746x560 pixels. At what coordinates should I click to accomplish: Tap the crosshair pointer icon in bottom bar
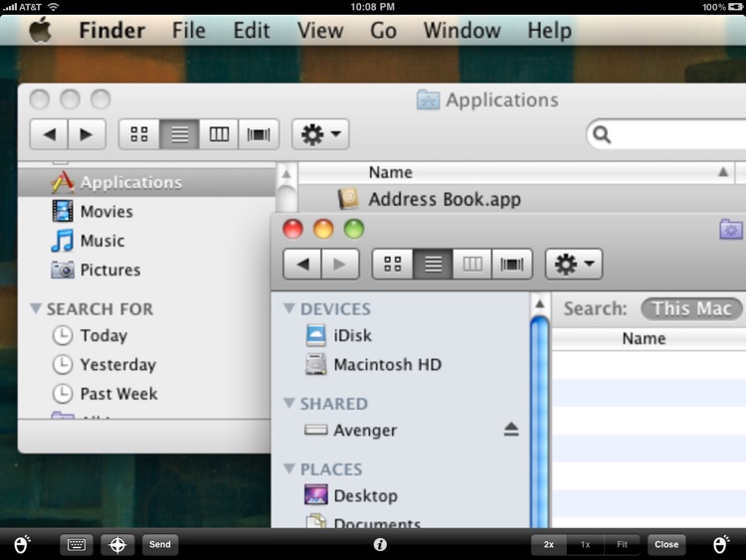click(x=117, y=544)
